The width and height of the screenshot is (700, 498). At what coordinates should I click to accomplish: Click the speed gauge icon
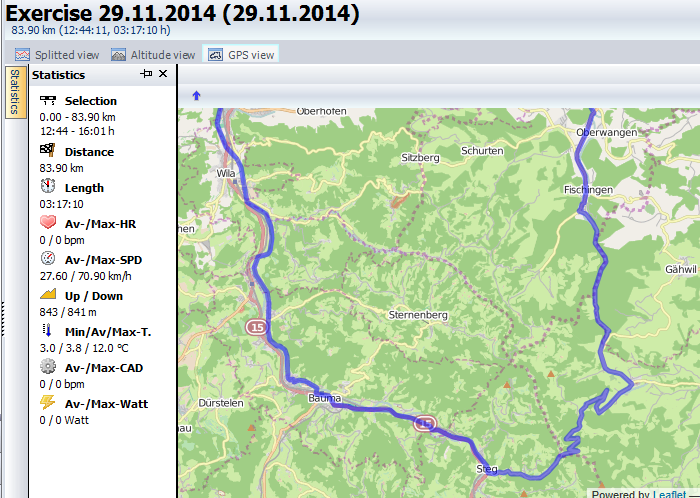click(48, 259)
